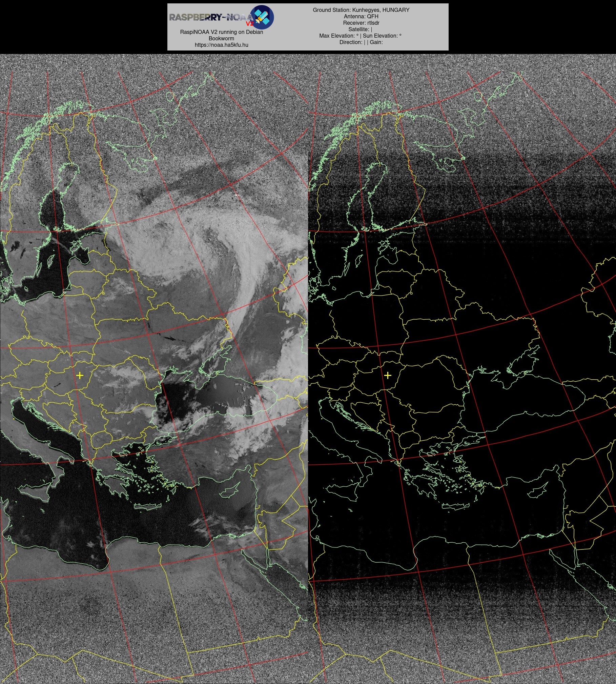616x684 pixels.
Task: Click the Raspberry-NOAA V2 satellite logo icon
Action: (x=263, y=17)
